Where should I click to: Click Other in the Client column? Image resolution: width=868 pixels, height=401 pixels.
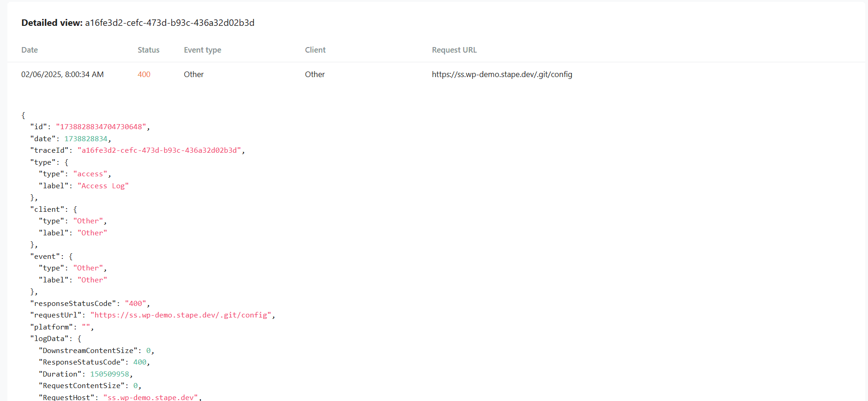pyautogui.click(x=315, y=74)
